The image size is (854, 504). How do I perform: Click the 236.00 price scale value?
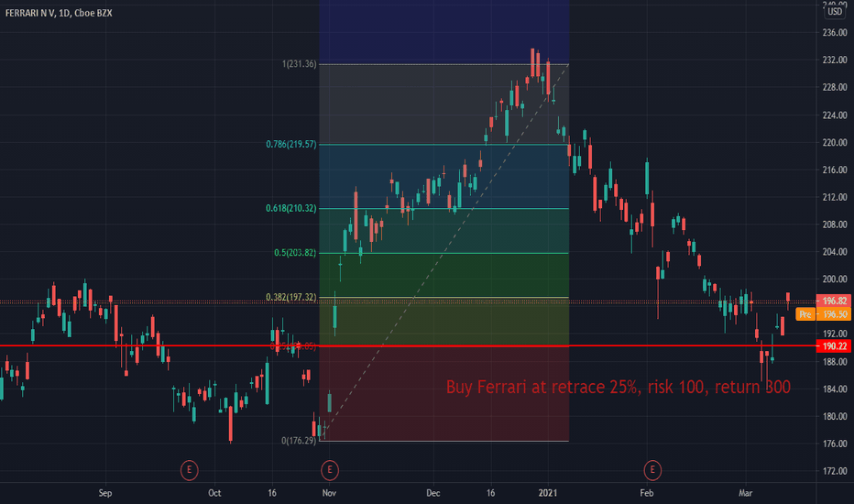(x=835, y=33)
